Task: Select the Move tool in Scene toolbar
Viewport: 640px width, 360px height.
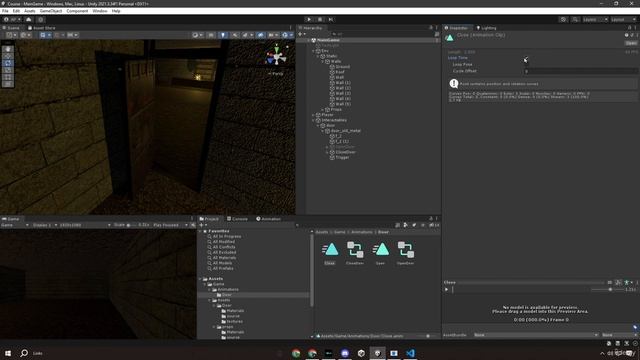Action: pyautogui.click(x=8, y=56)
